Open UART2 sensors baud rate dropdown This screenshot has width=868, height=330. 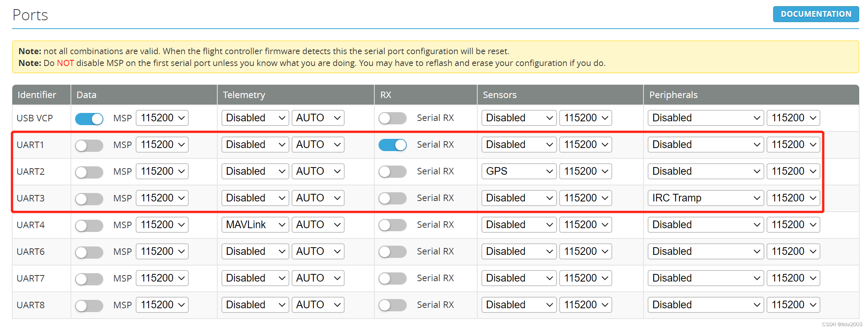586,171
